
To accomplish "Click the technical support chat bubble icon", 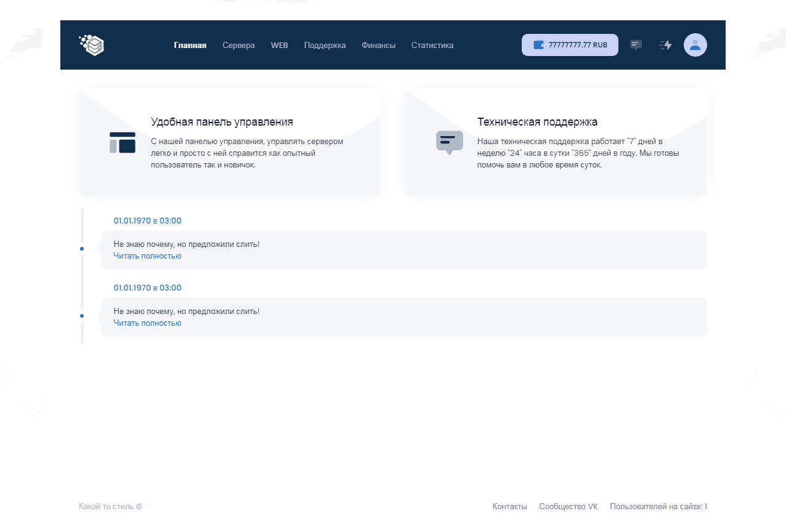I will click(449, 142).
